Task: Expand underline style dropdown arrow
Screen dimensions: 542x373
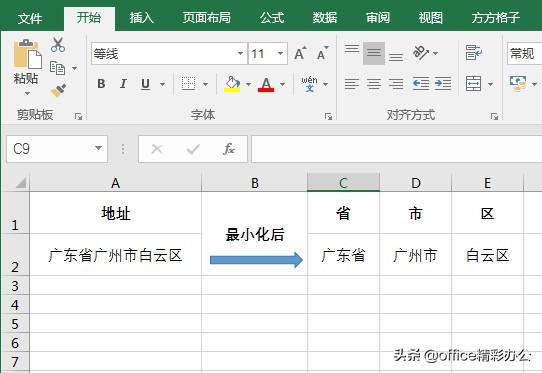Action: (162, 84)
